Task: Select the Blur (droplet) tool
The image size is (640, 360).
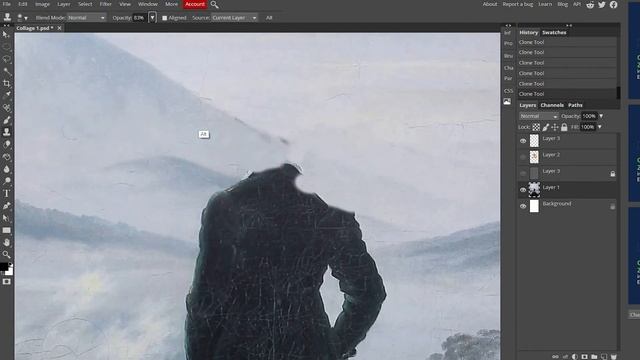Action: click(x=6, y=169)
